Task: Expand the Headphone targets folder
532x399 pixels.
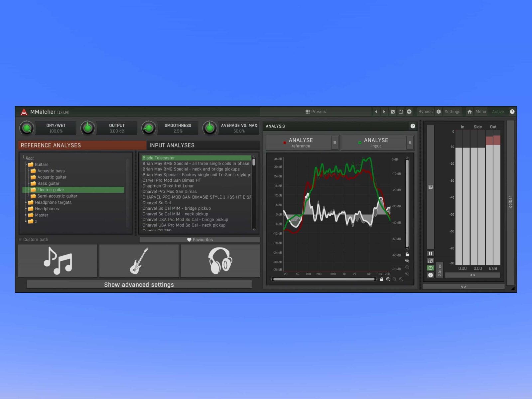Action: (x=26, y=202)
